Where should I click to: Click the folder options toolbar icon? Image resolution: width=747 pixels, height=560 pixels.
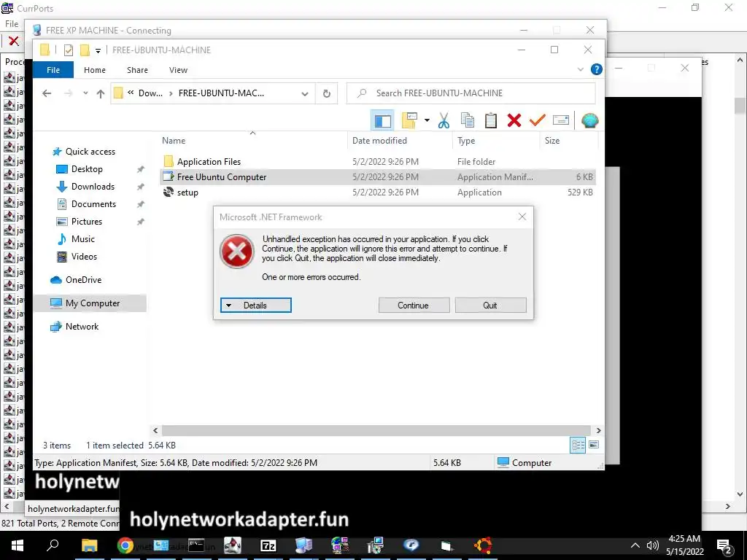[409, 120]
